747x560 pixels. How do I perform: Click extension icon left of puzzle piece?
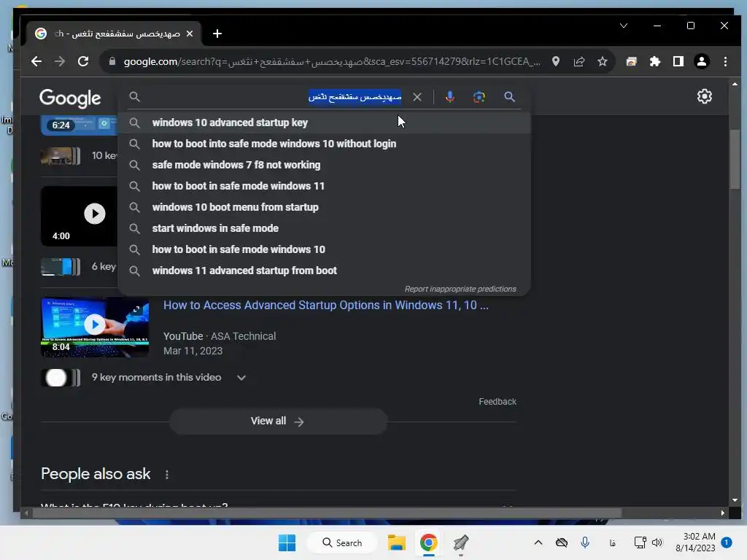(631, 61)
